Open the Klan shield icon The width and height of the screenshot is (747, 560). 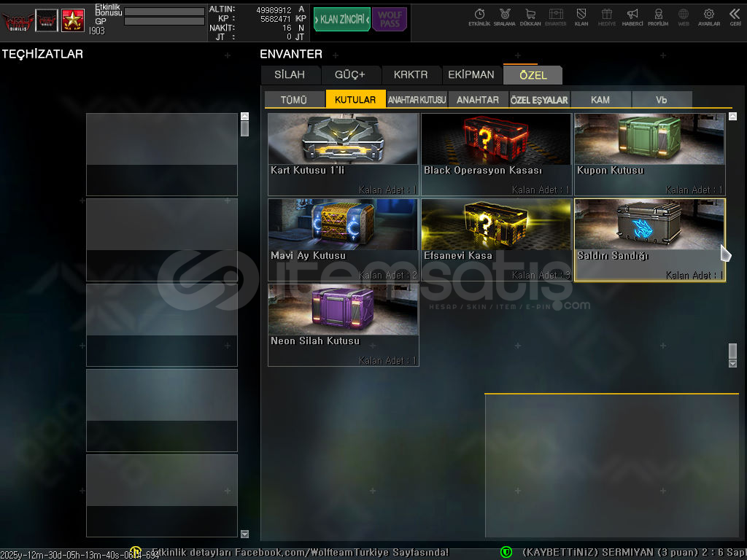[x=581, y=16]
